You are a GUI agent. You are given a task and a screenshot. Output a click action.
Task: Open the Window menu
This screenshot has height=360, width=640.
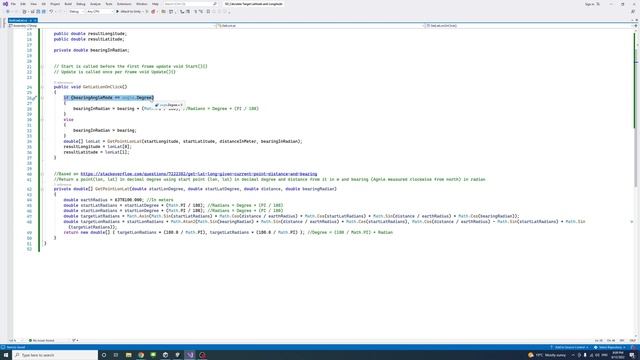(x=142, y=4)
